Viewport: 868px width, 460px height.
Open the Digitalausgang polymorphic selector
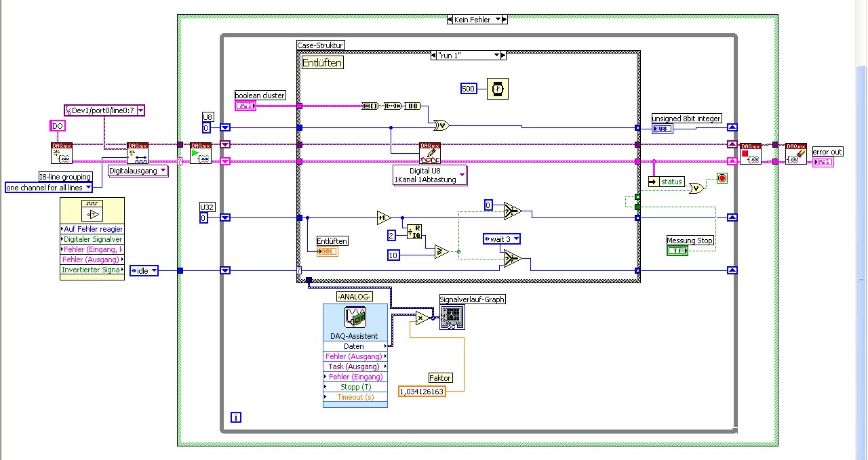162,171
